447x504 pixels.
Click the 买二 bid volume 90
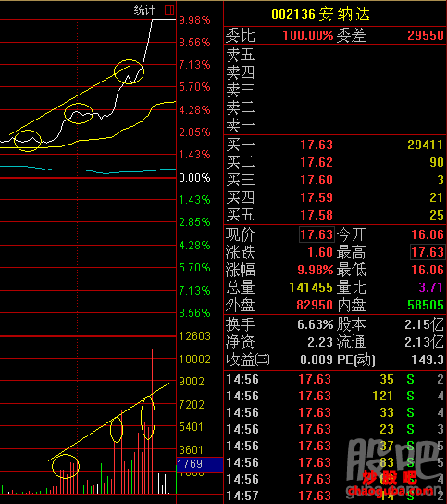(437, 162)
